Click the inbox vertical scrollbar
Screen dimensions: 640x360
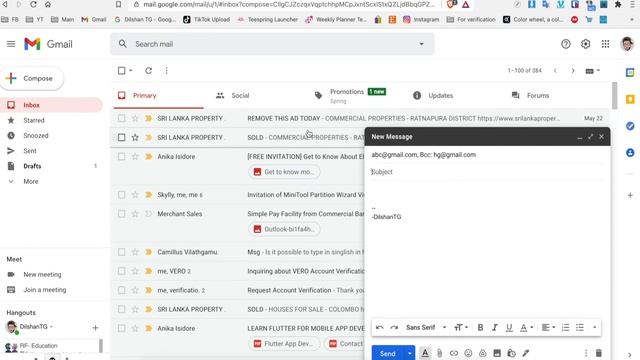coord(614,96)
